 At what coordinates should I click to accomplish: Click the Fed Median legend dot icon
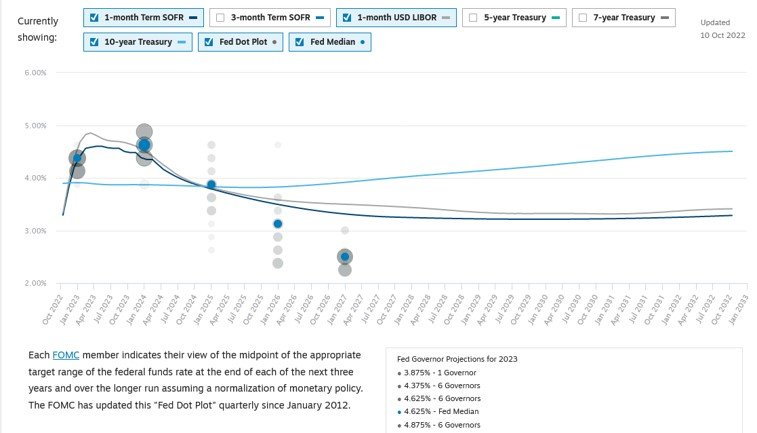(362, 42)
